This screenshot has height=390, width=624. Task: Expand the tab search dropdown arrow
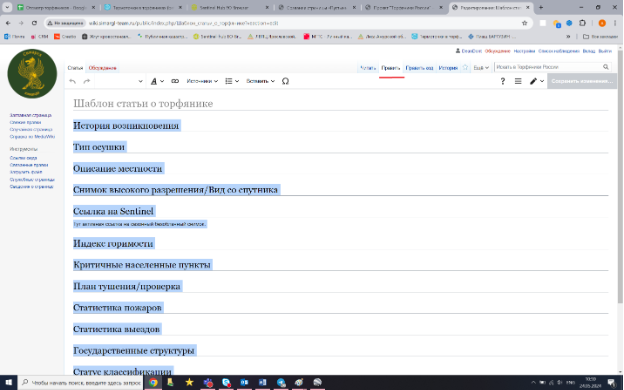click(7, 7)
